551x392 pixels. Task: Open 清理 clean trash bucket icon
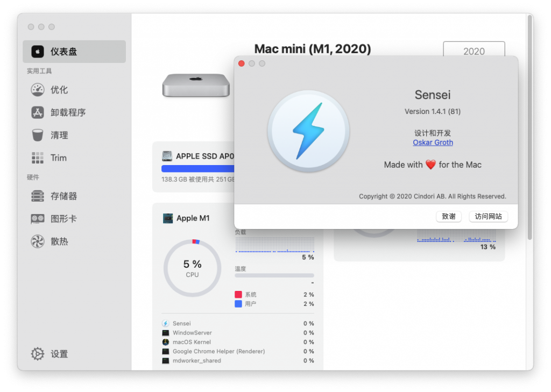tap(38, 135)
